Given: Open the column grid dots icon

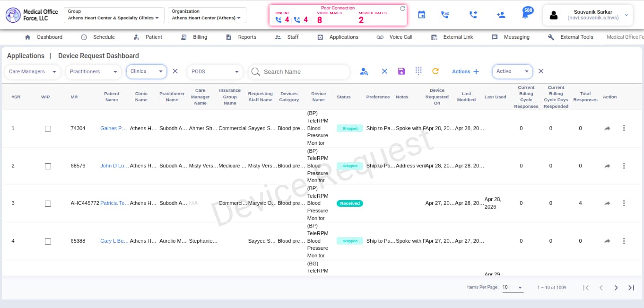Looking at the screenshot, I should [x=418, y=71].
